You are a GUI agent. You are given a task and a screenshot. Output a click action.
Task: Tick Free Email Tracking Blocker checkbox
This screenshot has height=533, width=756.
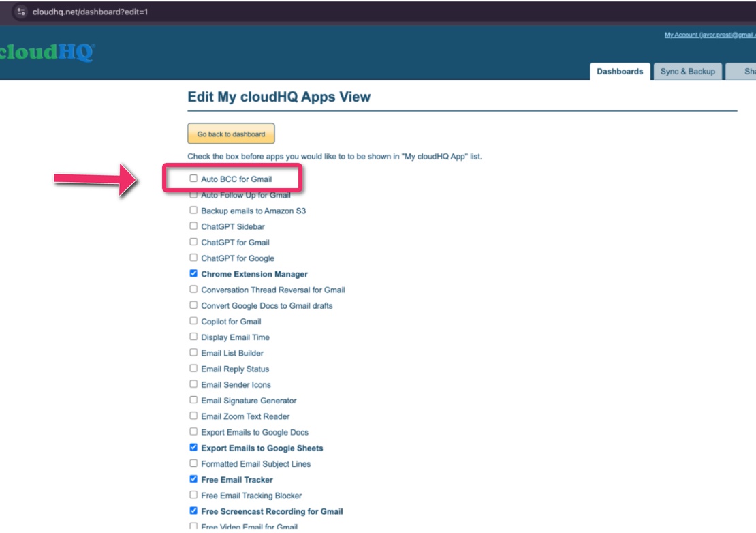click(x=193, y=495)
